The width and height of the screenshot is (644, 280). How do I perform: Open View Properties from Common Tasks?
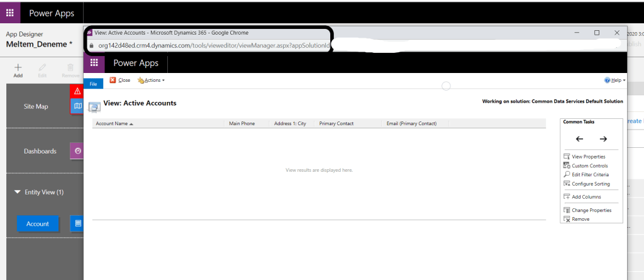588,157
